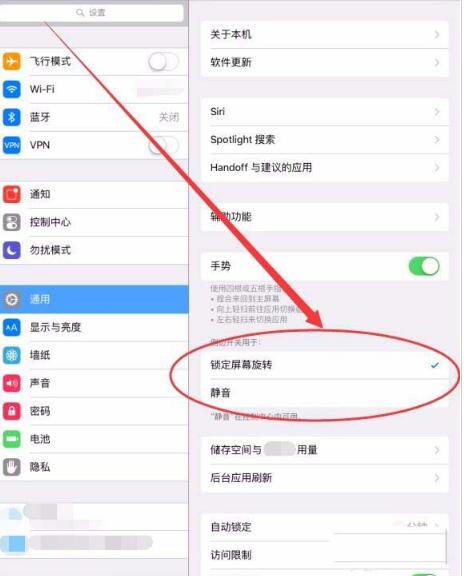Image resolution: width=464 pixels, height=576 pixels.
Task: Toggle the 飞行模式 airplane switch
Action: (163, 61)
